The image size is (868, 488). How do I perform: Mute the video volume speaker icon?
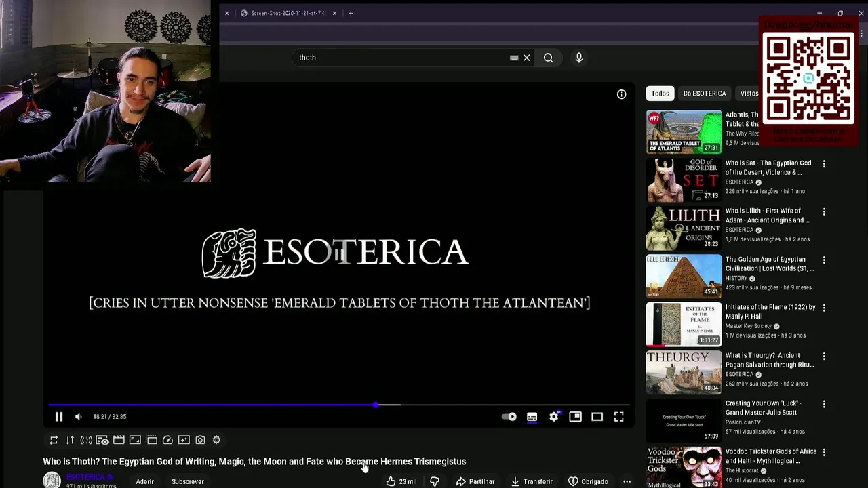pos(79,417)
